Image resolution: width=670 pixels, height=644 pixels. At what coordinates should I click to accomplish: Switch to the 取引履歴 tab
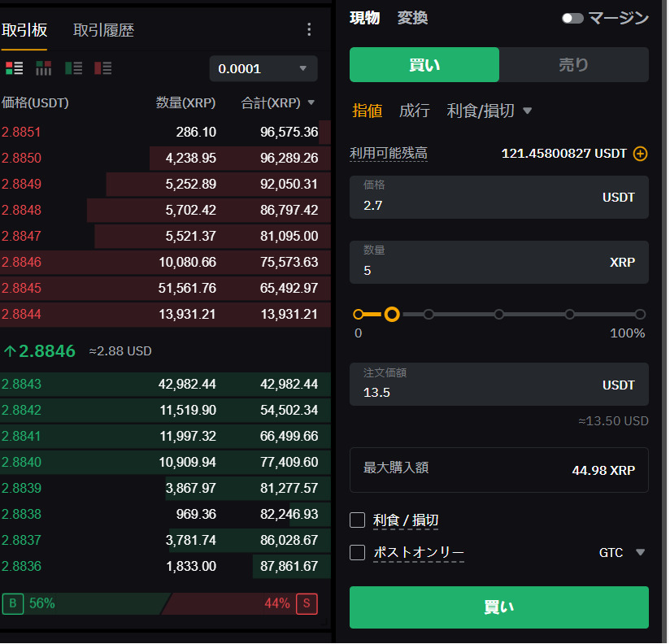103,30
